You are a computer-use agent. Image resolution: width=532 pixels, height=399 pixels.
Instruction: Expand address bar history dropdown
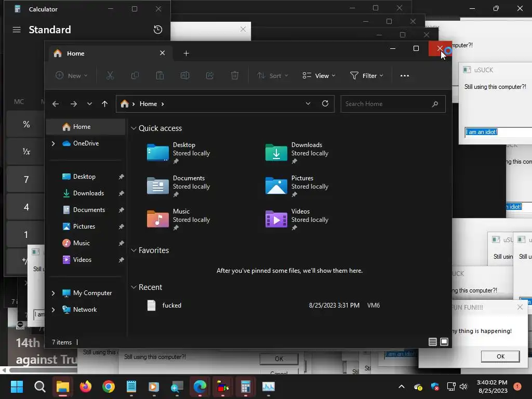(308, 103)
